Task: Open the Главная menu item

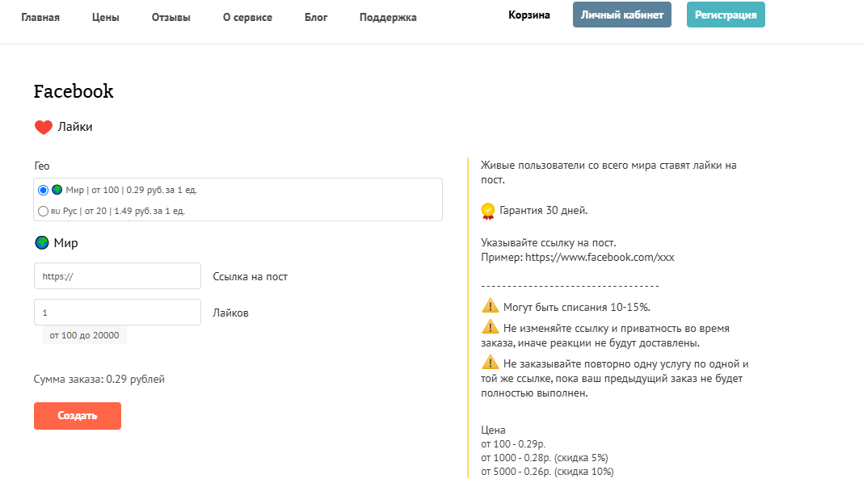Action: tap(40, 18)
